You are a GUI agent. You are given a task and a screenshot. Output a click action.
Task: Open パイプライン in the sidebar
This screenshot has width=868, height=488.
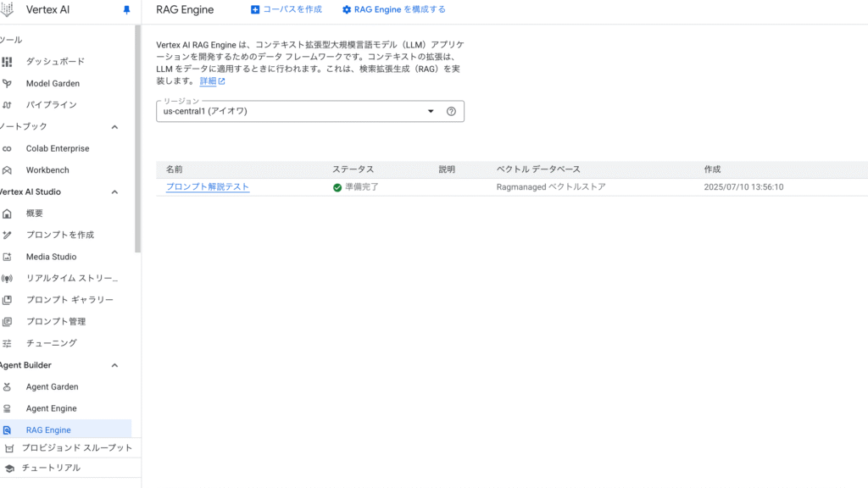[x=52, y=104]
